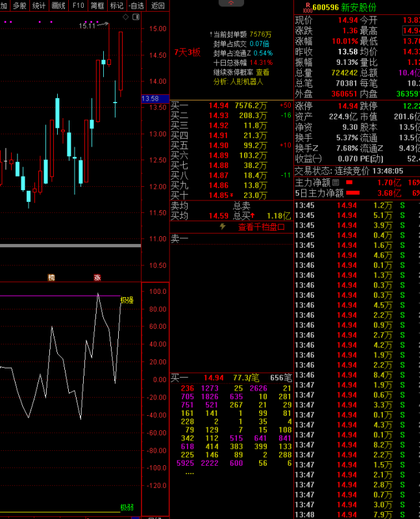Switch to 简框 simple frame mode
The image size is (420, 519).
(x=97, y=6)
